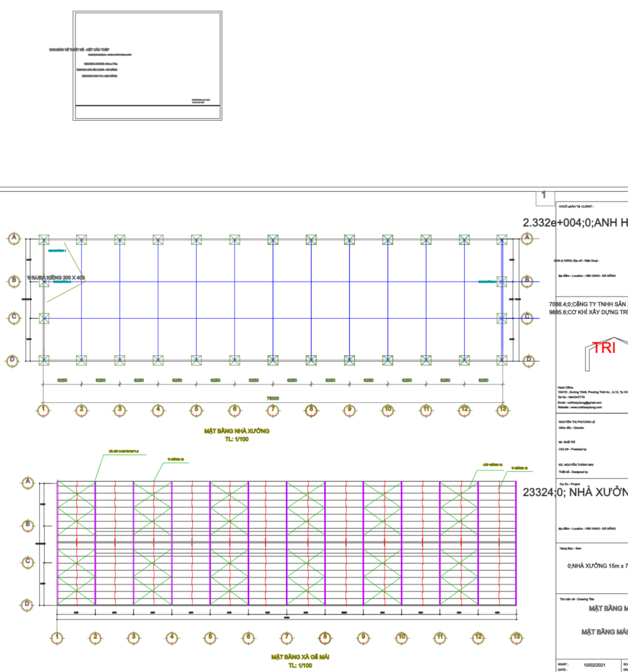This screenshot has height=672, width=628.
Task: Click axis bubble 1 under the factory plan
Action: [43, 410]
